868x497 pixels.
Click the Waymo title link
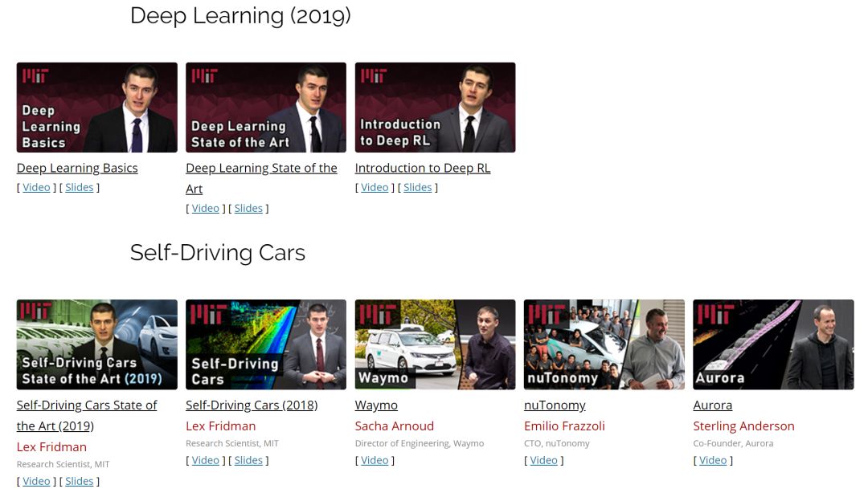376,405
